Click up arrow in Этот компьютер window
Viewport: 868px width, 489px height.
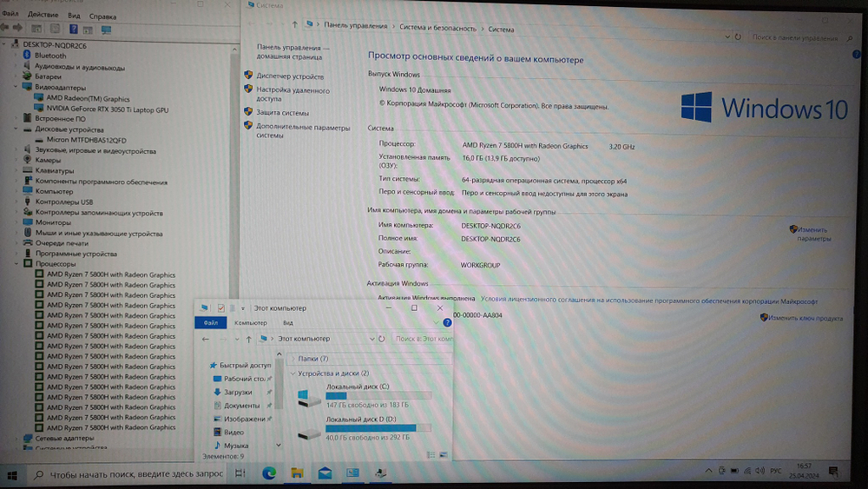click(248, 339)
